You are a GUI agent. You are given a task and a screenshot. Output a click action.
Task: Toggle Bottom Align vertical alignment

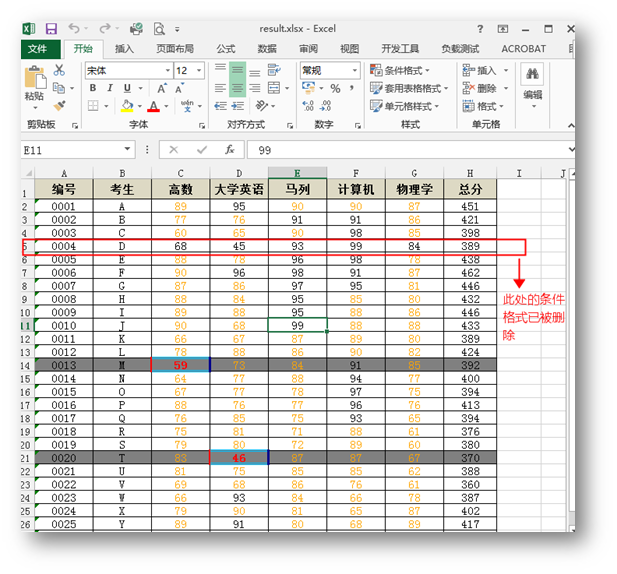(255, 73)
